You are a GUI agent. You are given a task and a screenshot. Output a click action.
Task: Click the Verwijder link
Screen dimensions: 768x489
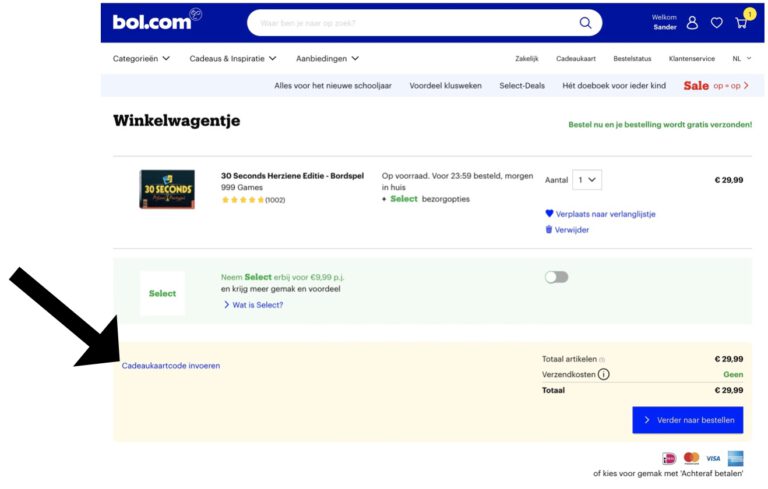[x=572, y=230]
